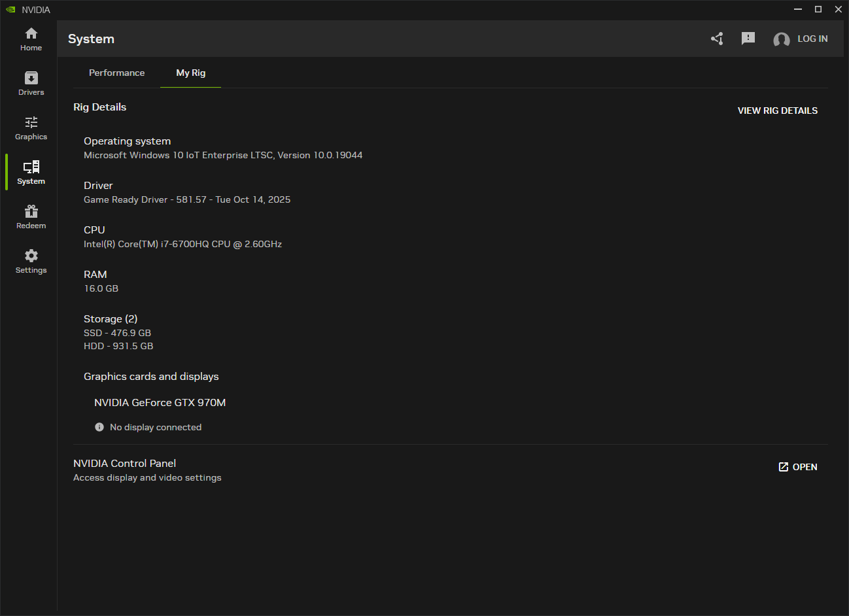Select the My Rig tab
Screen dimensions: 849x616
191,73
